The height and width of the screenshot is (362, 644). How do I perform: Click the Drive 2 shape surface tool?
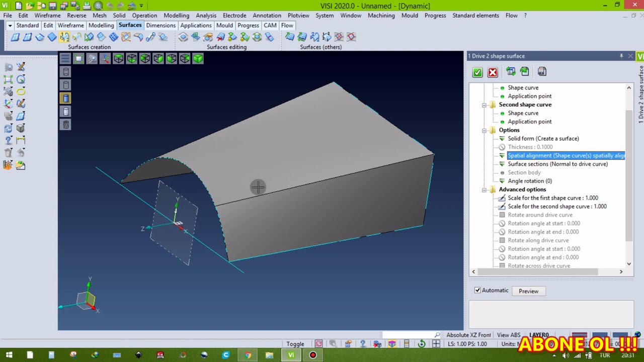click(x=64, y=37)
